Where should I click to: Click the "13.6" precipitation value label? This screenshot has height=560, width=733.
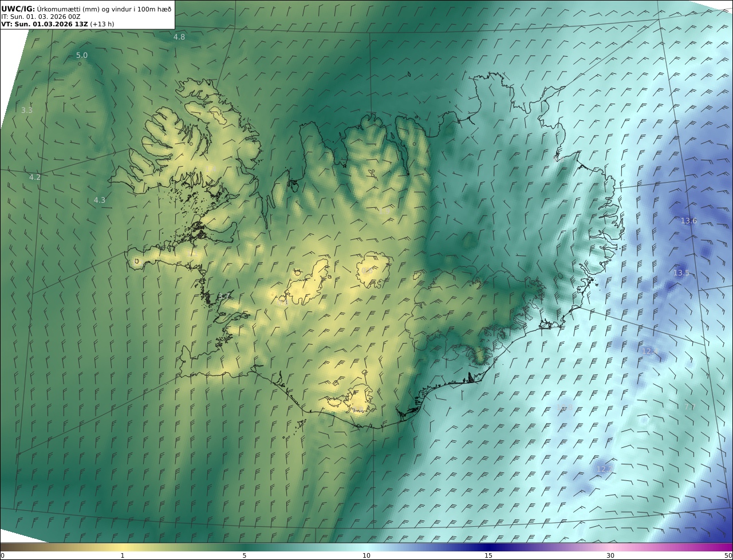[689, 221]
